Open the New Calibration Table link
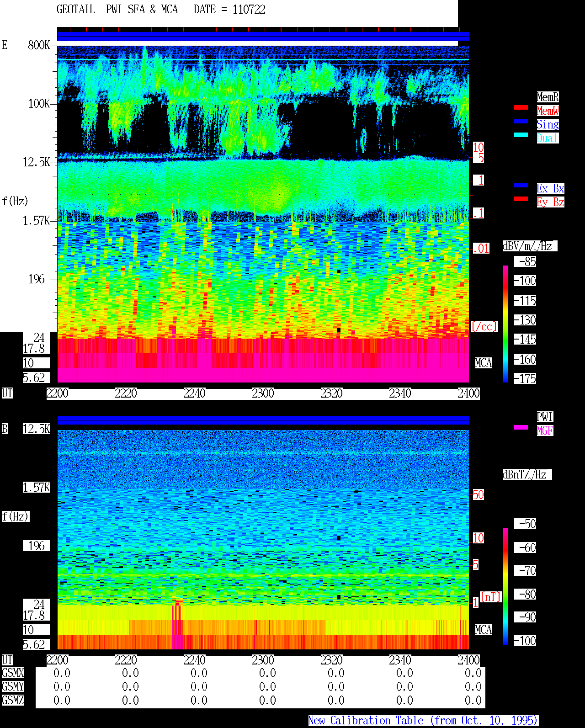585x728 pixels. point(423,721)
